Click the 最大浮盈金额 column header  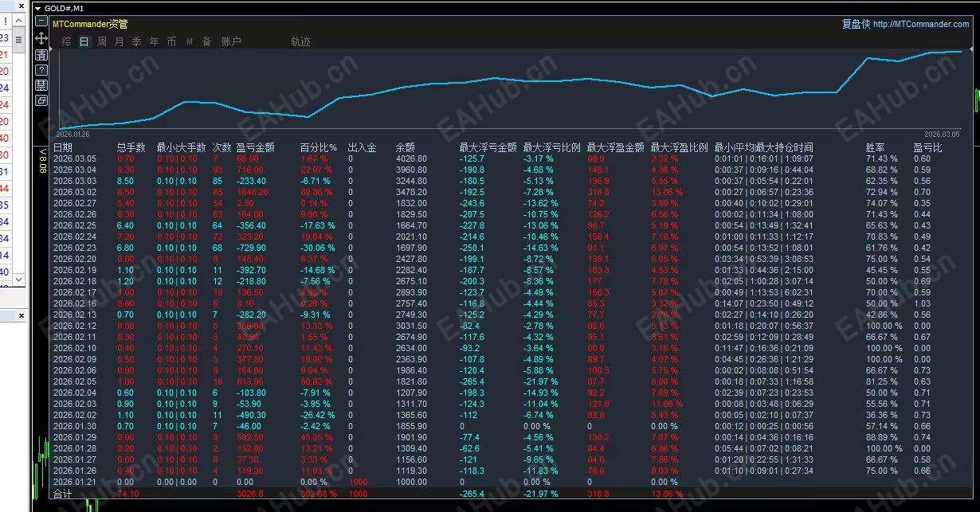point(616,147)
